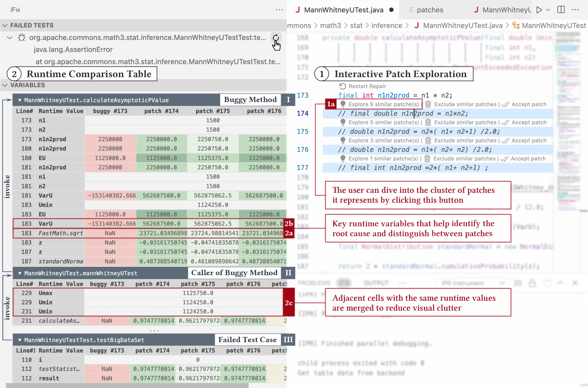This screenshot has width=588, height=388.
Task: Click code line '// double n1n2prod = n2*( n1+ n2+1) /2.0;'
Action: point(419,132)
